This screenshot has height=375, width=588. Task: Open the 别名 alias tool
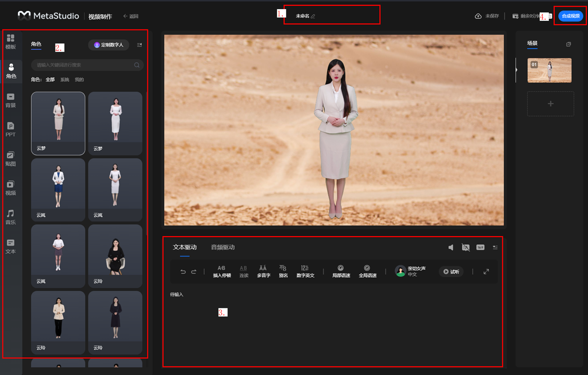[x=283, y=271]
